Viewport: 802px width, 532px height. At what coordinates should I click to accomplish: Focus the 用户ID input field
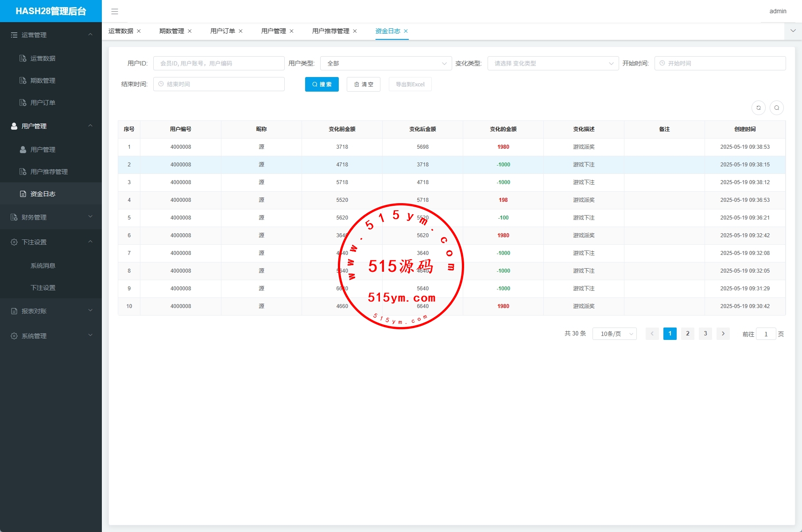[219, 63]
